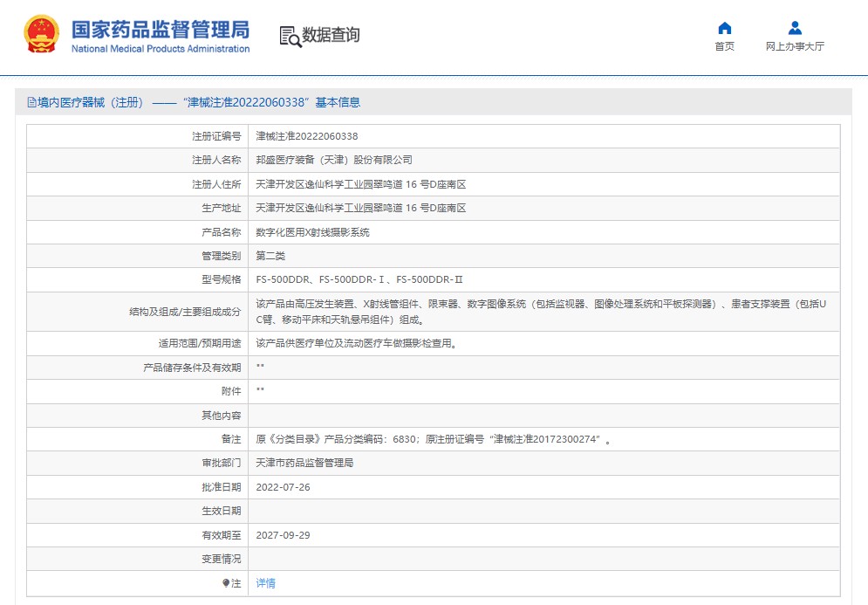Click the document icon before 境内医疗器械
Screen dimensions: 868x605
31,103
